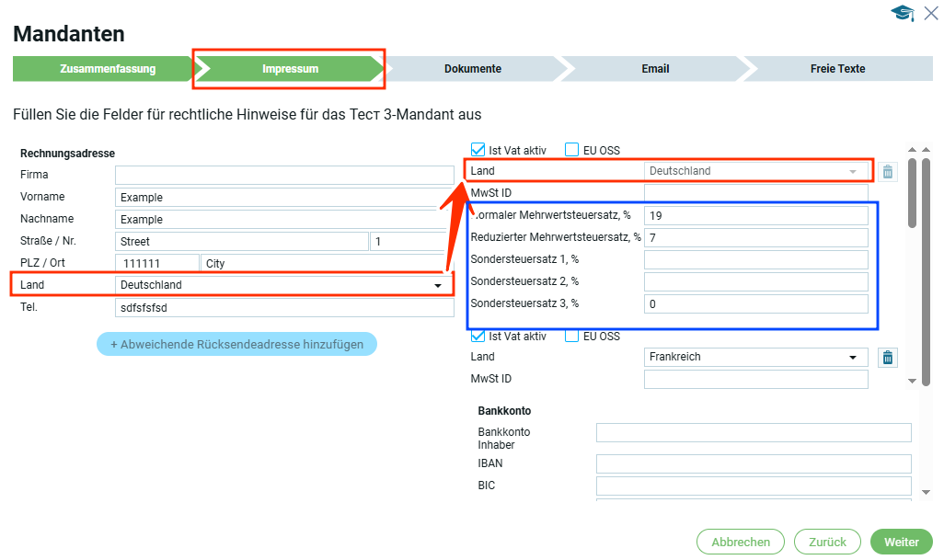Toggle second 'Ist Vat aktiv' checkbox
Image resolution: width=944 pixels, height=560 pixels.
coord(478,336)
